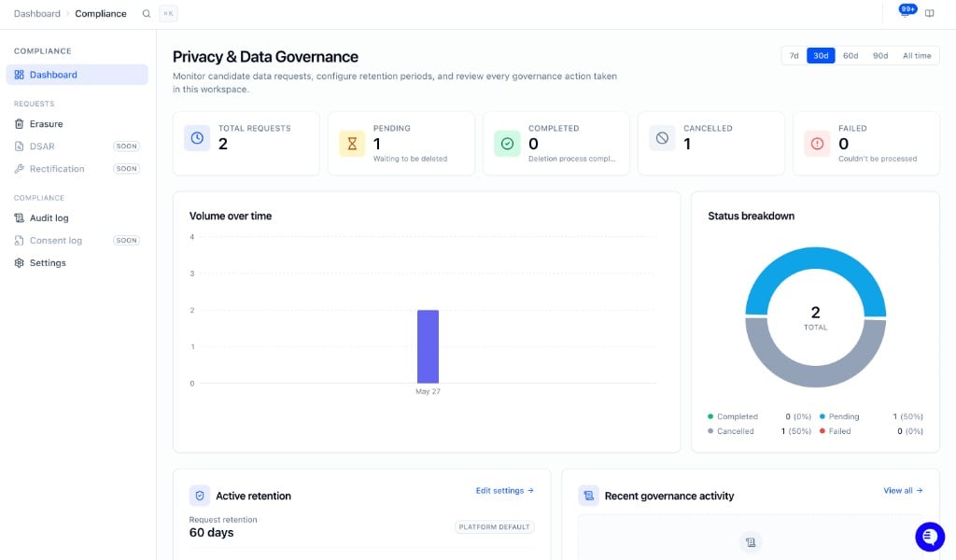Select the 30d time range
Viewport: 956px width, 560px height.
click(x=821, y=55)
